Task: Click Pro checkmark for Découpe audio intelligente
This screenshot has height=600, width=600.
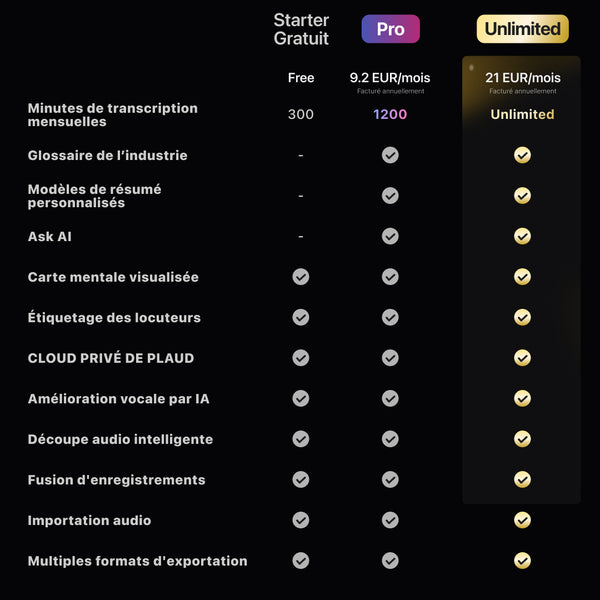Action: [x=390, y=439]
